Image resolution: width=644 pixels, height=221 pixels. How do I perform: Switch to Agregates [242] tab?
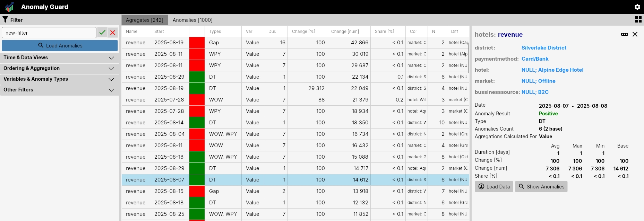[145, 20]
